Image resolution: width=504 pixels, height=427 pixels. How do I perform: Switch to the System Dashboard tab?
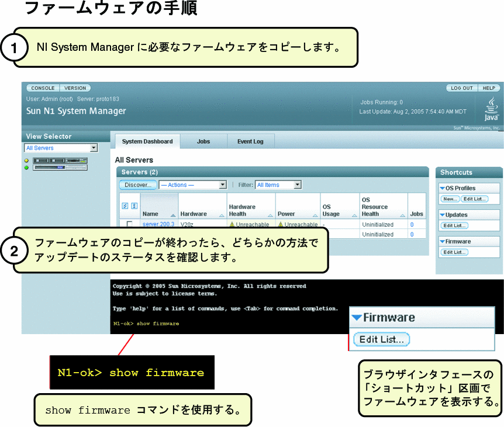[x=147, y=141]
